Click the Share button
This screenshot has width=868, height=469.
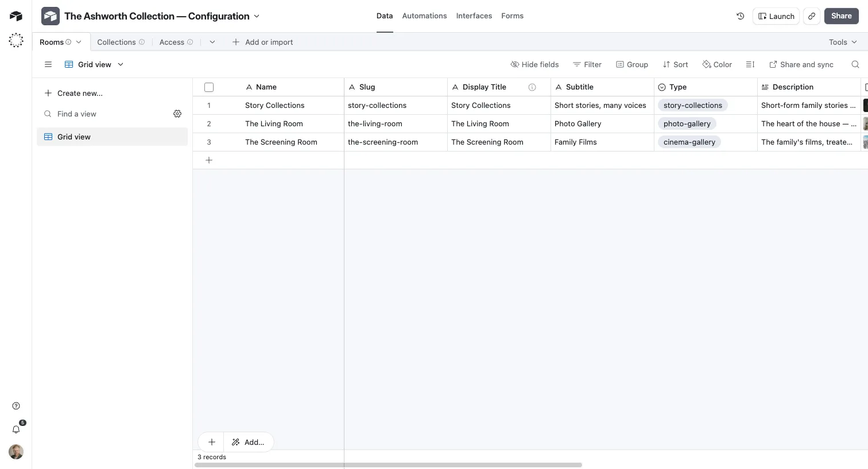[x=842, y=16]
